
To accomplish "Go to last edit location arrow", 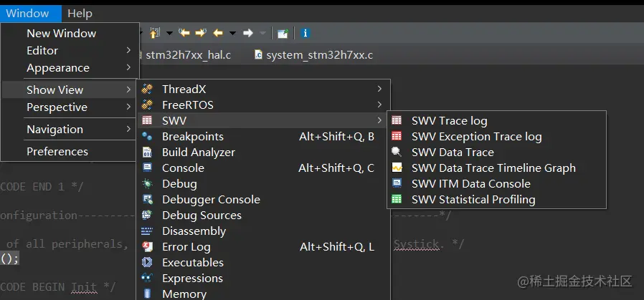I will pyautogui.click(x=184, y=33).
